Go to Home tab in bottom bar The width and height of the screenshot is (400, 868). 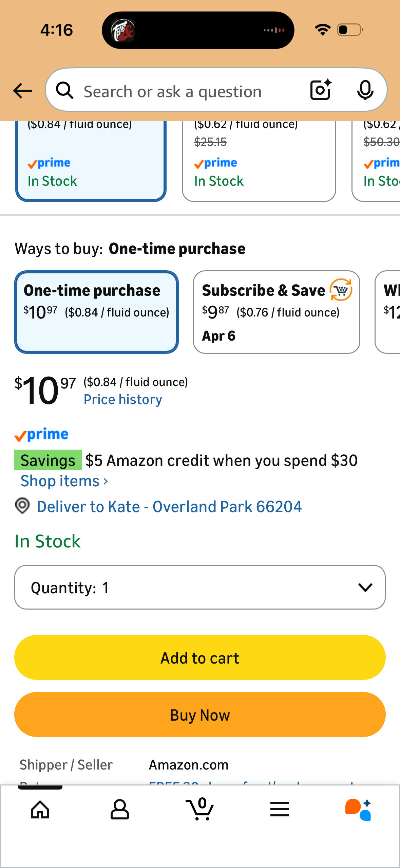click(40, 810)
